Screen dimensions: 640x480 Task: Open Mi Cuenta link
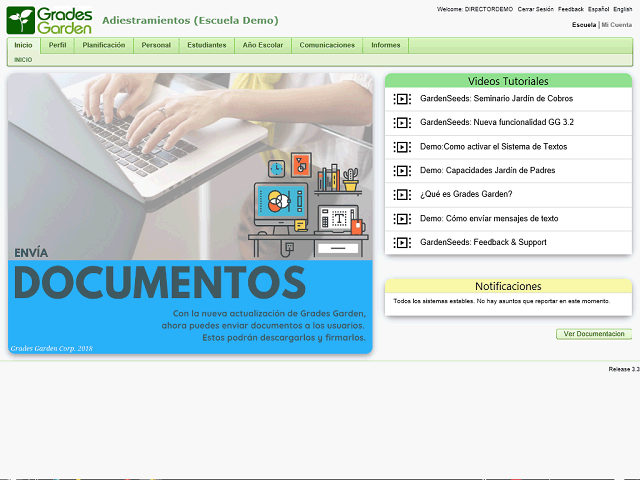point(617,25)
